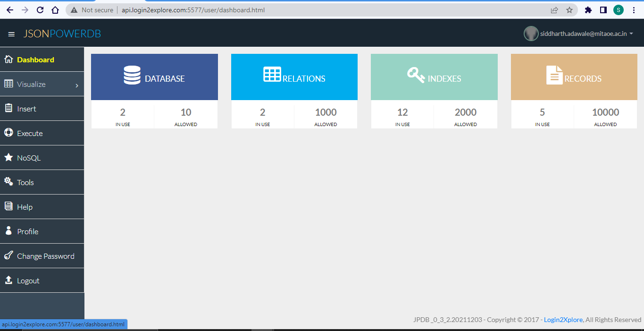The width and height of the screenshot is (644, 331).
Task: Click the Help document icon
Action: 8,206
